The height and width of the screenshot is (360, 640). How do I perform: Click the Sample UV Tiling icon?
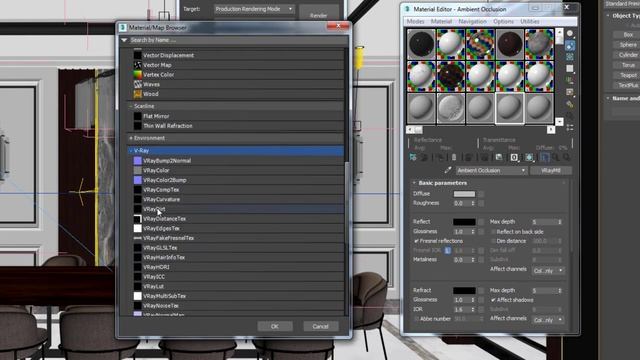(570, 69)
